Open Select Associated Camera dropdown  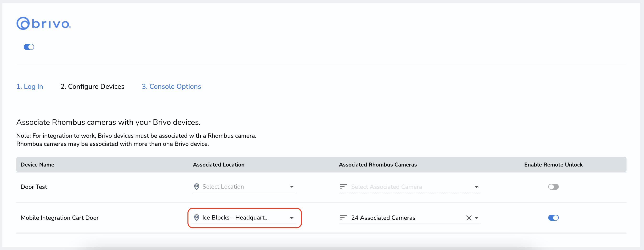(409, 187)
